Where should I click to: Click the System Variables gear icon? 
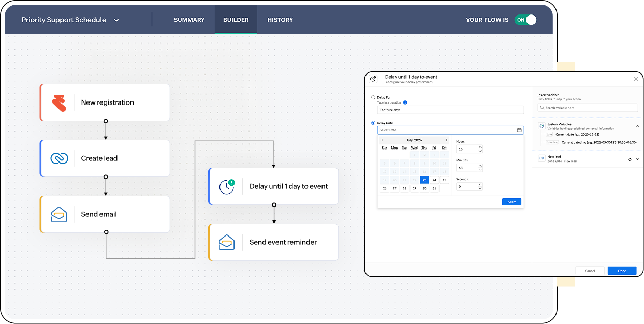point(541,126)
